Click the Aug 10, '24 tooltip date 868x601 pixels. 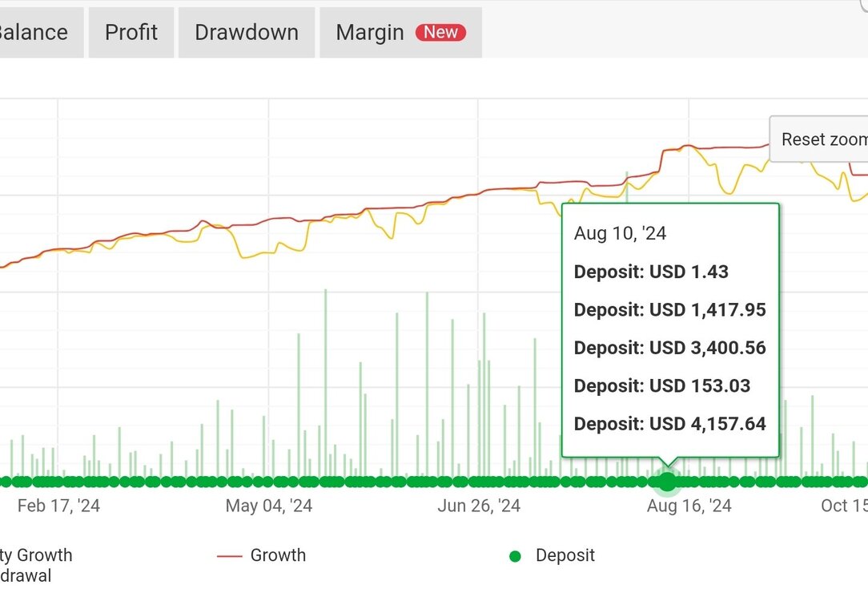click(620, 233)
